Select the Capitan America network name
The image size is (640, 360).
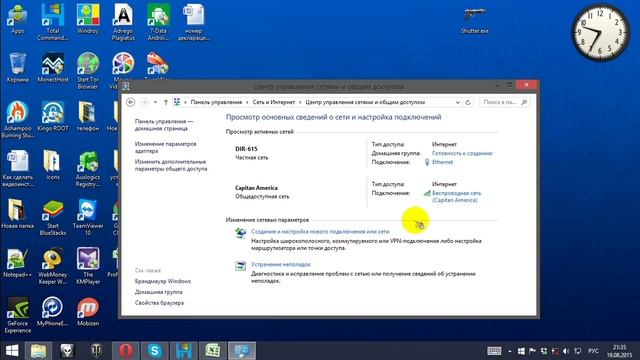point(256,188)
